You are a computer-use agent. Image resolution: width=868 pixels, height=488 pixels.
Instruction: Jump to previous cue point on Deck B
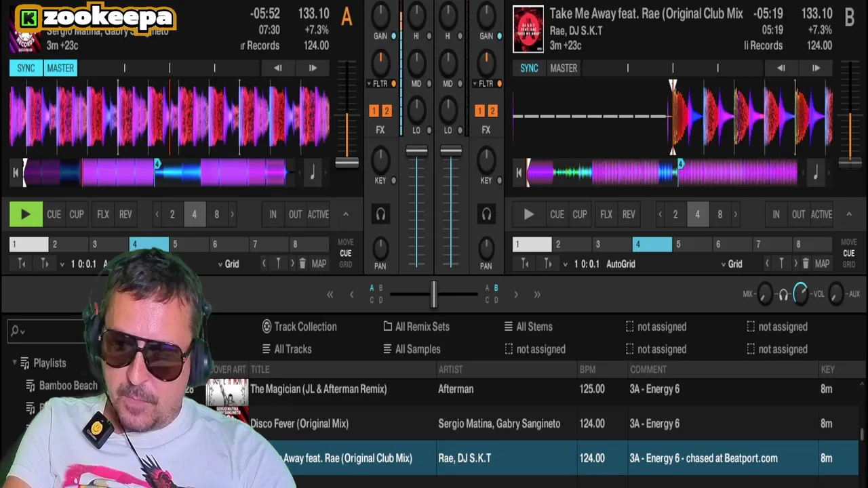pyautogui.click(x=767, y=264)
